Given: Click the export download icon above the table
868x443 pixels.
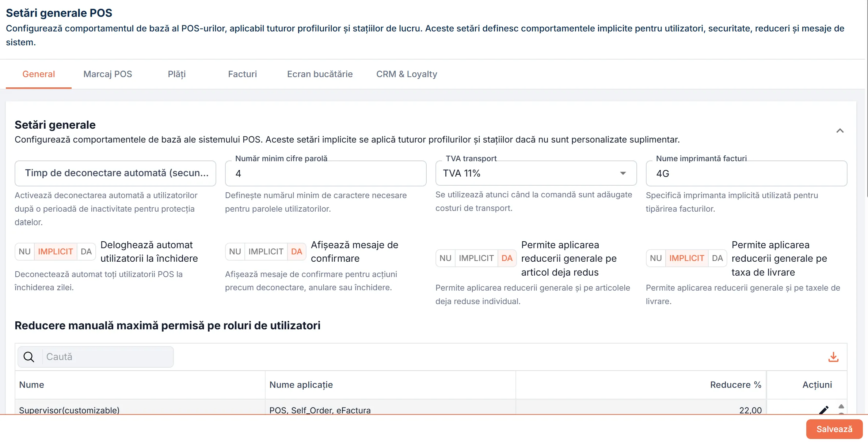Looking at the screenshot, I should (833, 357).
